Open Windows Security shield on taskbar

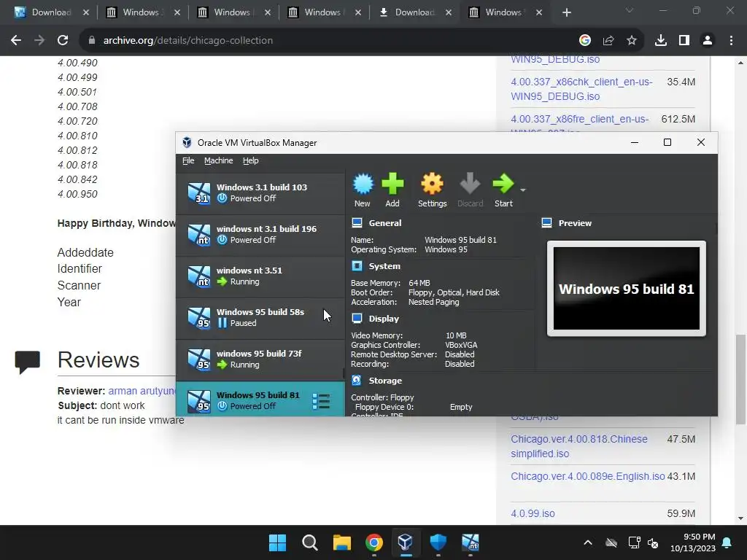[438, 542]
